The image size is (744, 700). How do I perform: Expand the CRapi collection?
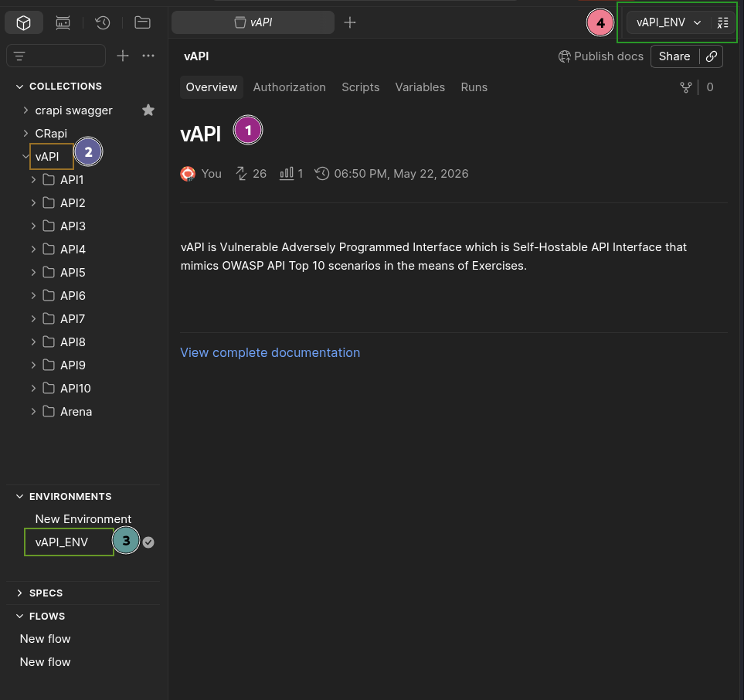tap(25, 134)
